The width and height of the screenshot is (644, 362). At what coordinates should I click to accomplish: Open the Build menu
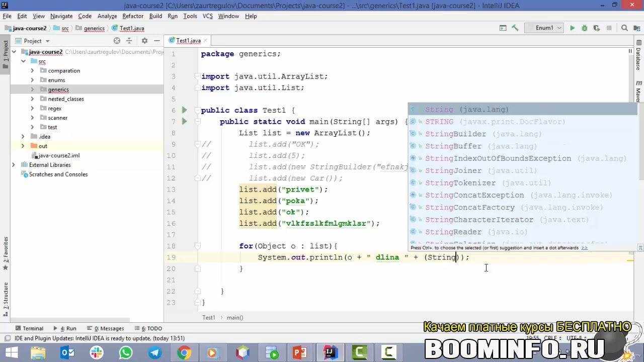point(155,16)
